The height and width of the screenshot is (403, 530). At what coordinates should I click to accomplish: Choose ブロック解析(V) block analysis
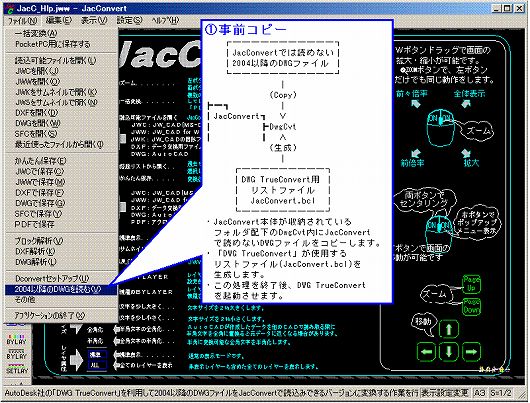61,241
